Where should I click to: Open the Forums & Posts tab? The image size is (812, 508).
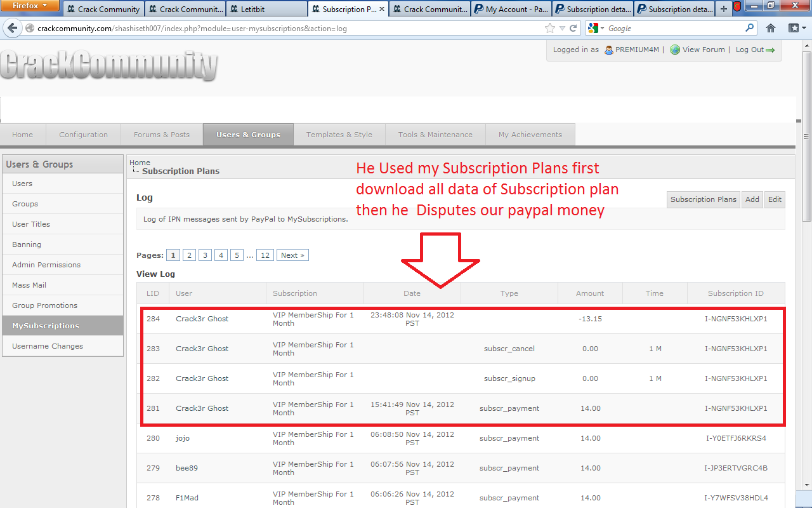162,135
